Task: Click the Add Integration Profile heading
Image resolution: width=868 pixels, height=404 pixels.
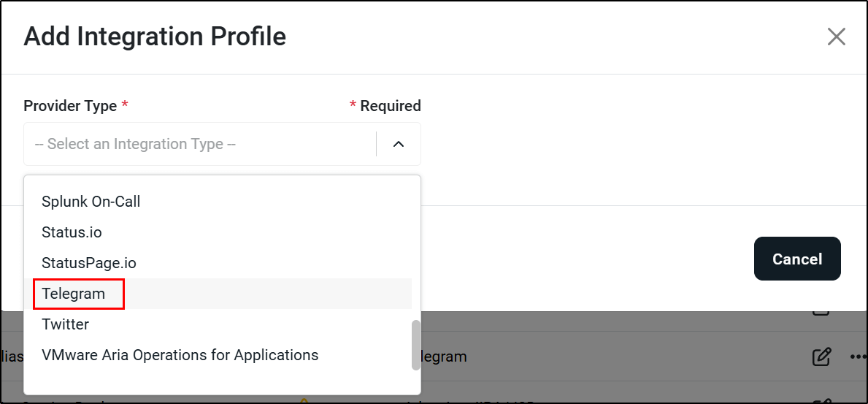Action: [155, 37]
